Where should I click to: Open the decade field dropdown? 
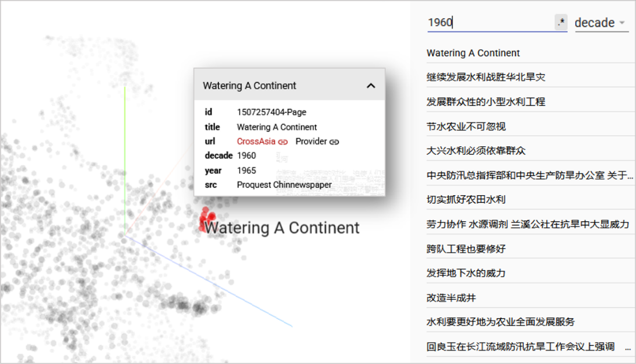point(600,23)
